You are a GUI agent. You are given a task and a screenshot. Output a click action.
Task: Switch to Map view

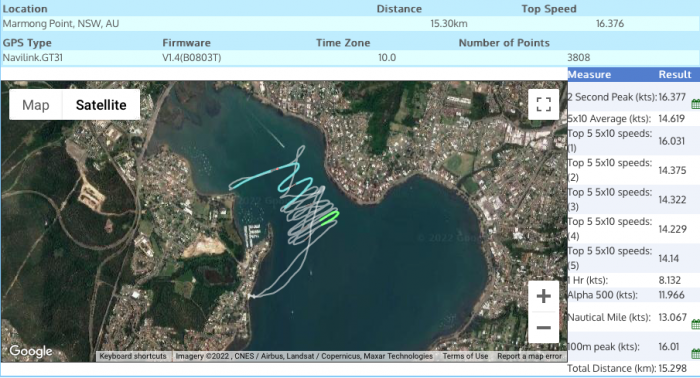click(x=36, y=105)
